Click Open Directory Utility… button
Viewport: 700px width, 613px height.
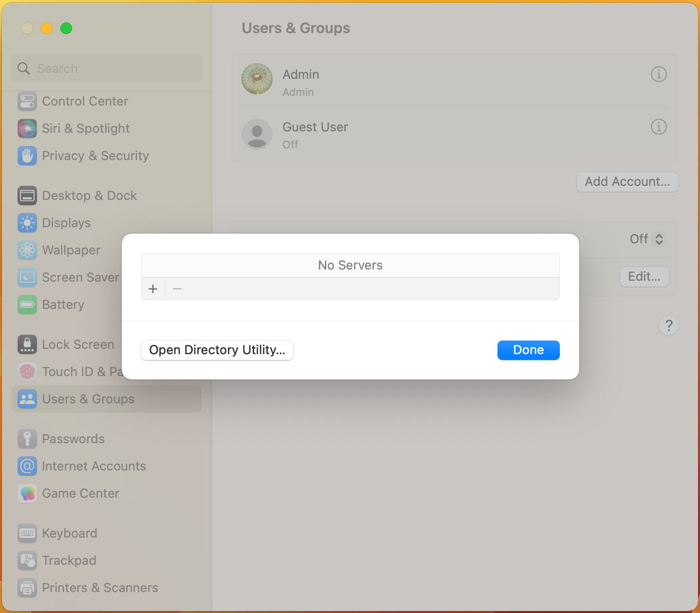217,350
